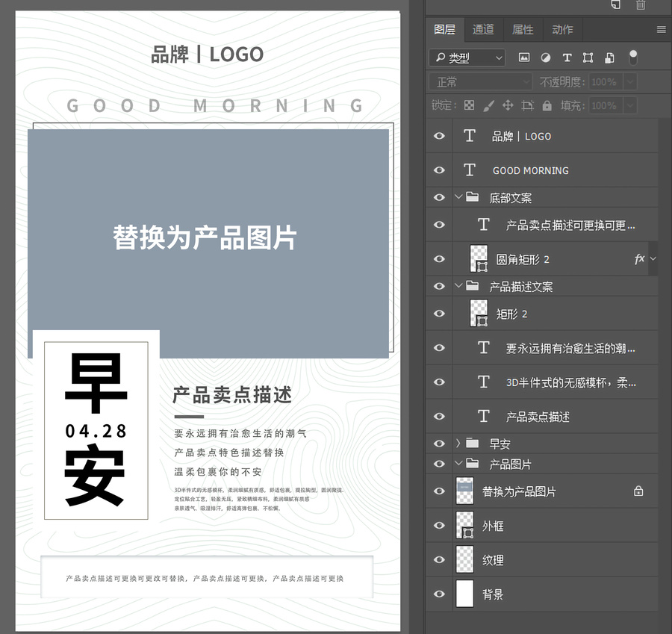Click T icon of 3D半件式的无感模杯 layer

tap(484, 382)
